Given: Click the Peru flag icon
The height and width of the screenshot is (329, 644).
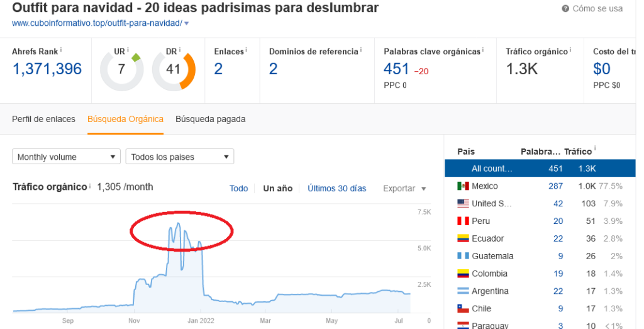Looking at the screenshot, I should tap(463, 221).
